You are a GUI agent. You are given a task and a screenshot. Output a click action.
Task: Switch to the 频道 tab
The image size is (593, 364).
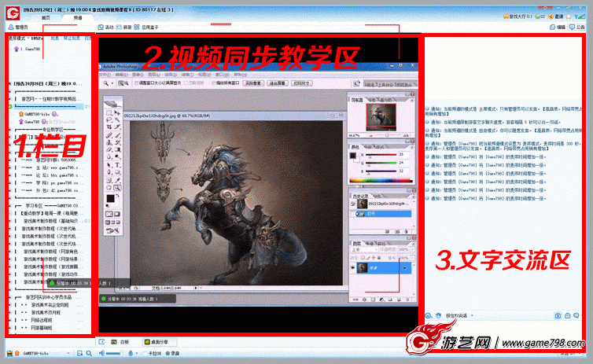coord(78,18)
